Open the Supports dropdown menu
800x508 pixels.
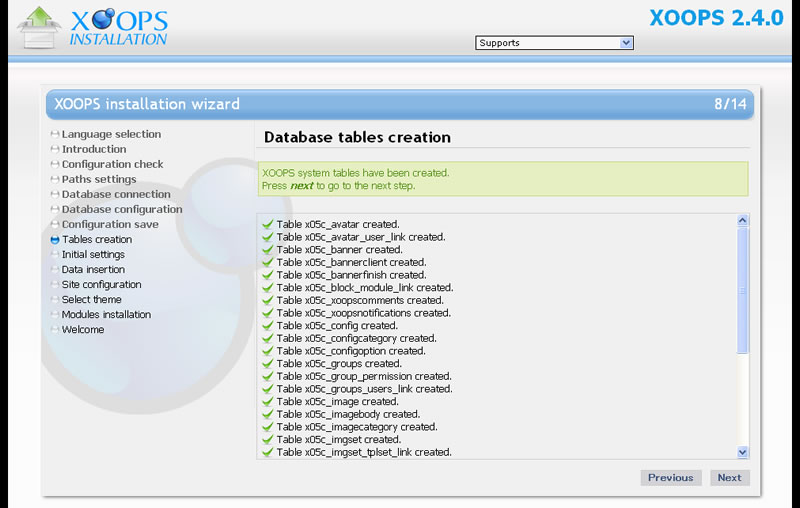[554, 43]
